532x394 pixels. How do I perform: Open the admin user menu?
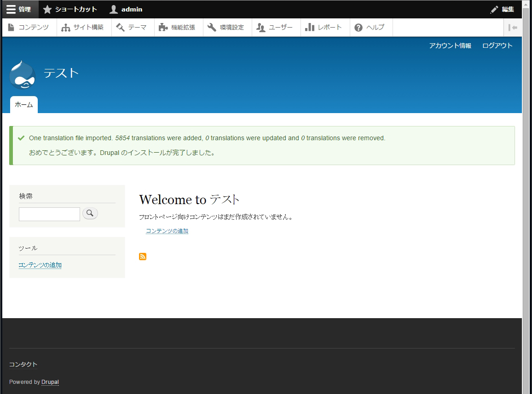pyautogui.click(x=126, y=9)
